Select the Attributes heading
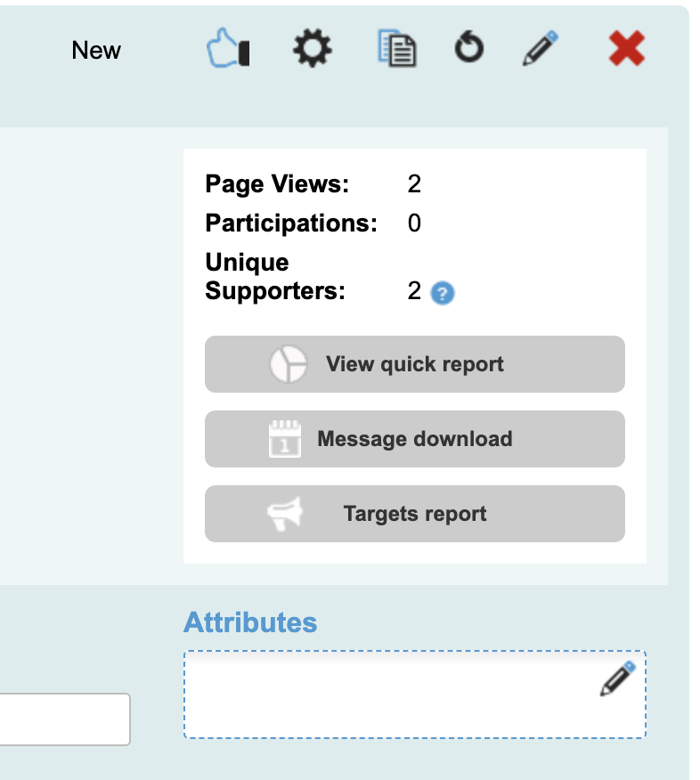This screenshot has height=780, width=700. coord(250,622)
